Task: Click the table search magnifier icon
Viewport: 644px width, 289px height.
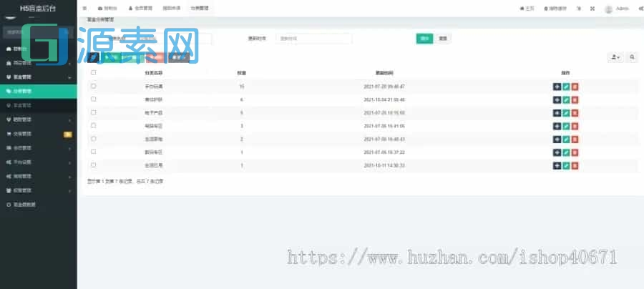Action: coord(633,57)
